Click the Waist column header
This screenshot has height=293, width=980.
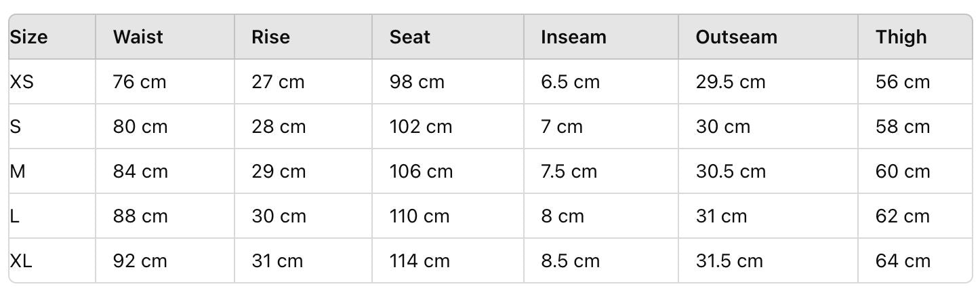[138, 37]
